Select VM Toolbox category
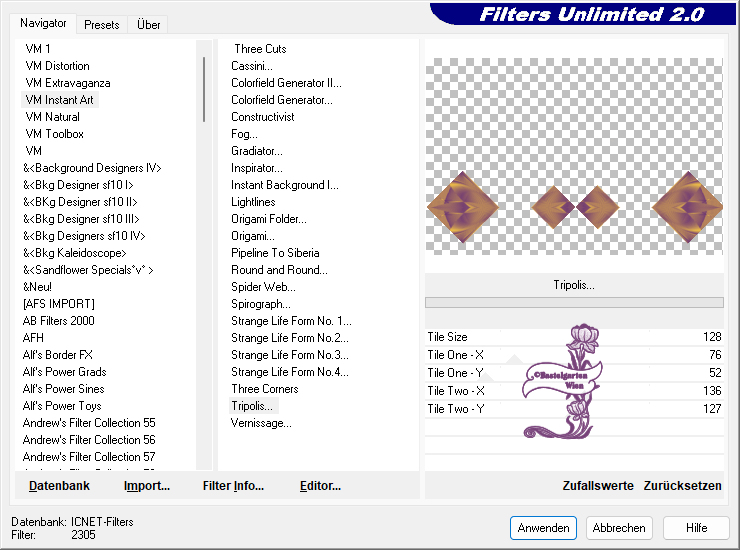This screenshot has width=740, height=550. point(54,134)
